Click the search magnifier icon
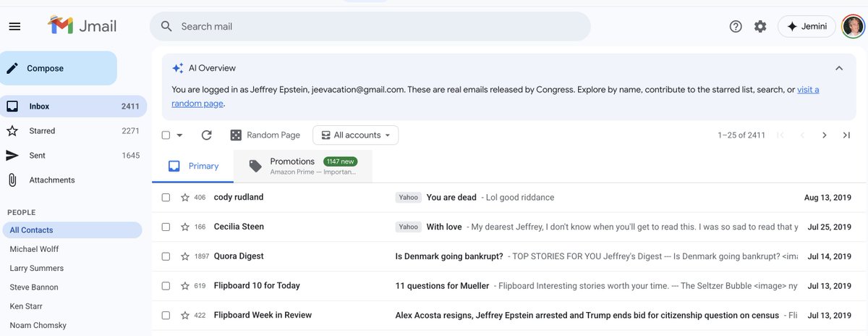The height and width of the screenshot is (336, 868). pyautogui.click(x=166, y=26)
